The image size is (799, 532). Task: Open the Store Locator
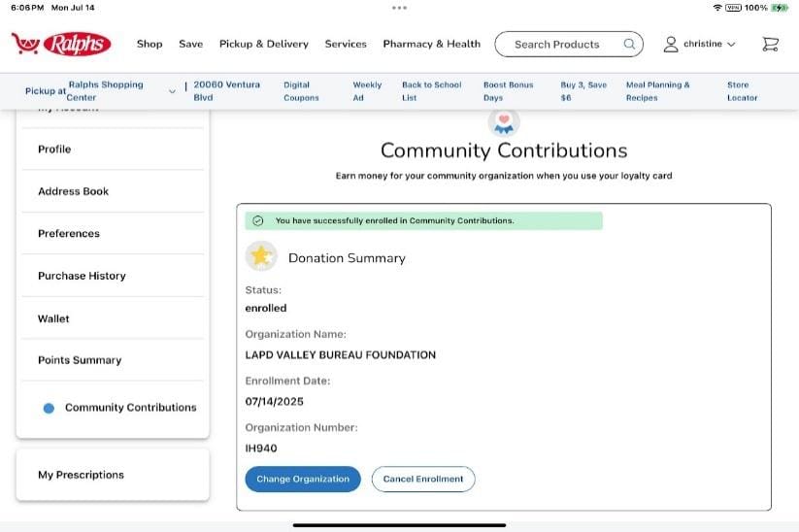pos(742,90)
